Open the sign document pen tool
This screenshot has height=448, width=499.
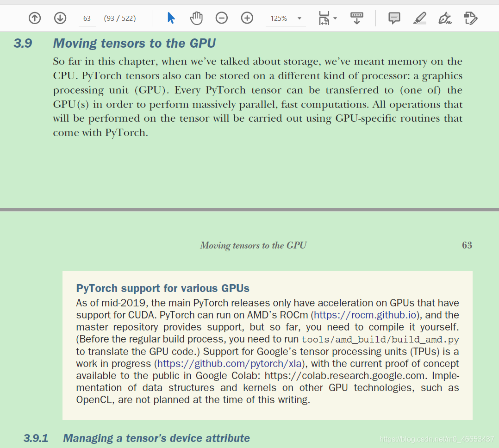(x=445, y=18)
